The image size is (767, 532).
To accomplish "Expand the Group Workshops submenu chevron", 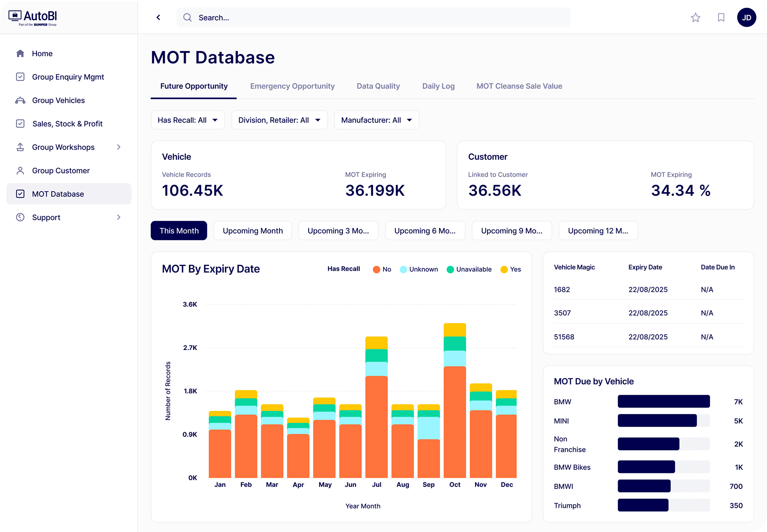I will [x=119, y=147].
